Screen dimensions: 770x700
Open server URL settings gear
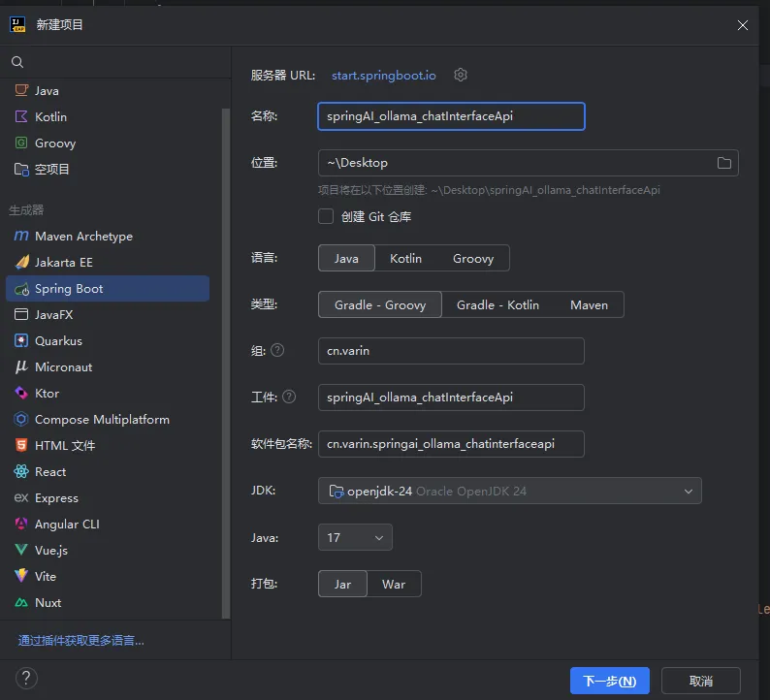click(460, 75)
